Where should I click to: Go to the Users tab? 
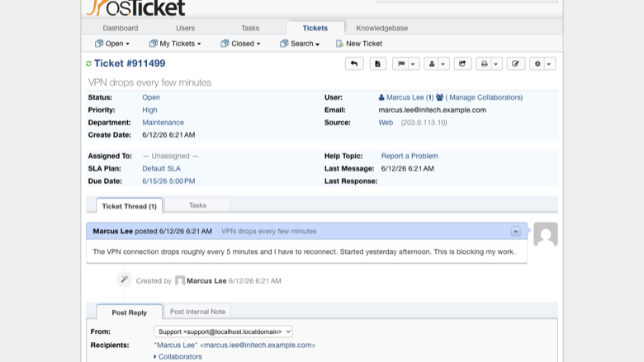pos(185,28)
